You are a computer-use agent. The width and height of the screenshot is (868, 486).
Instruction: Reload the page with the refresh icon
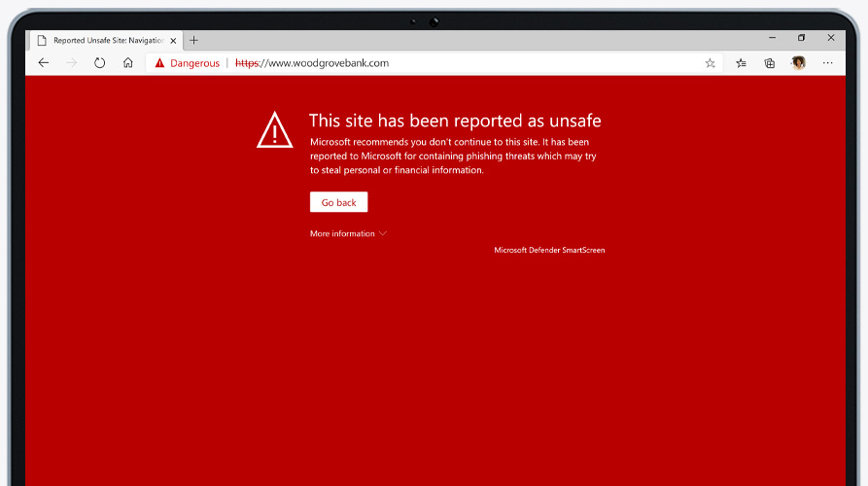click(100, 63)
